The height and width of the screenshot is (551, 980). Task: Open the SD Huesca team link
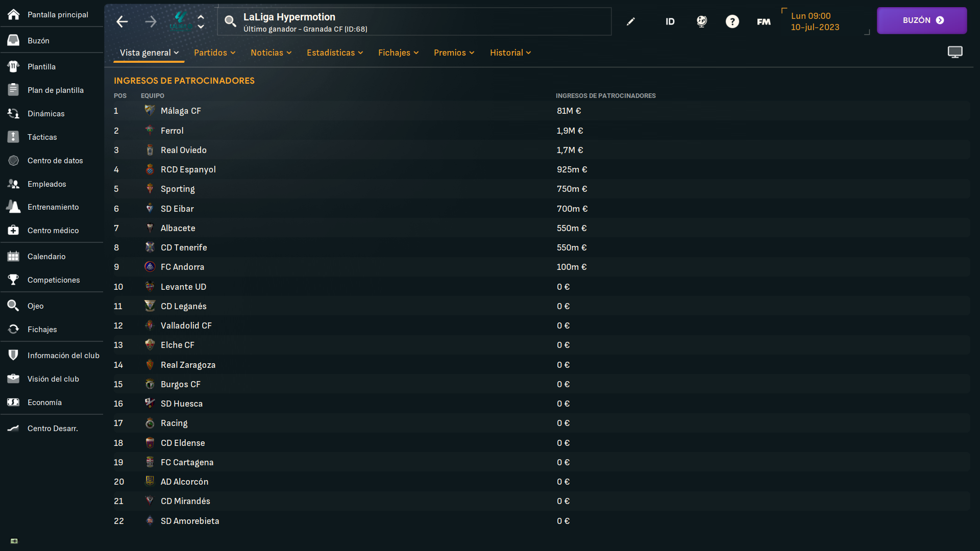[182, 404]
